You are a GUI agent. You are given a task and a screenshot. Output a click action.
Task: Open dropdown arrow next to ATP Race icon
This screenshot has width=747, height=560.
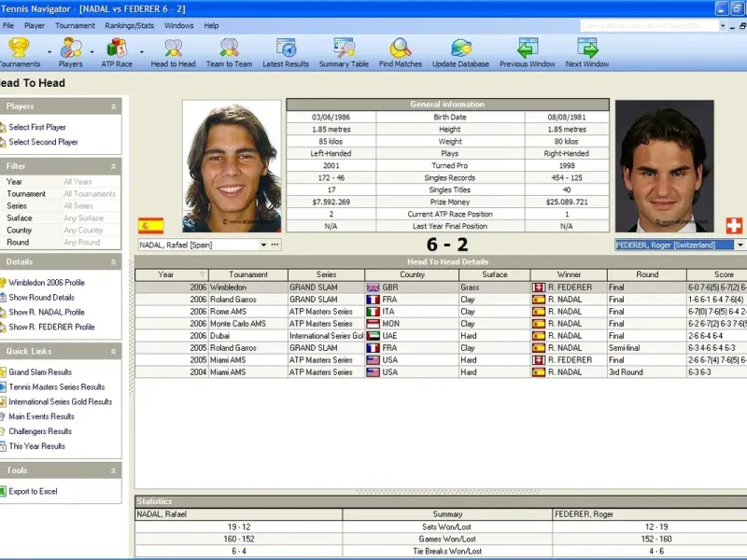click(142, 51)
